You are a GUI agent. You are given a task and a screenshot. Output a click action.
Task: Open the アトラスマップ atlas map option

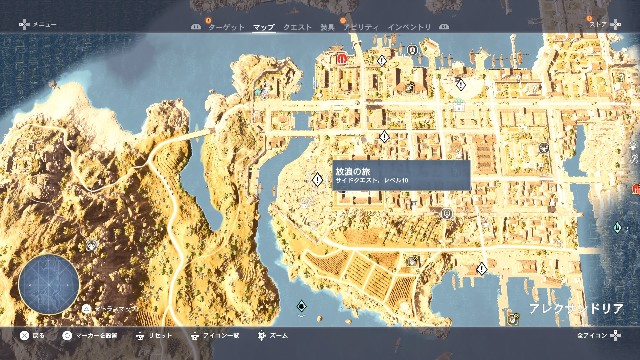click(x=110, y=309)
